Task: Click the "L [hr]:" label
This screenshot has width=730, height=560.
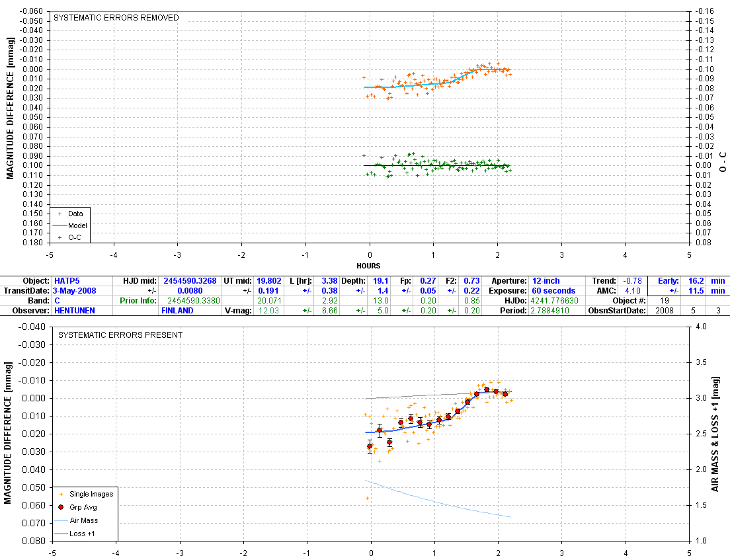Action: [x=300, y=281]
